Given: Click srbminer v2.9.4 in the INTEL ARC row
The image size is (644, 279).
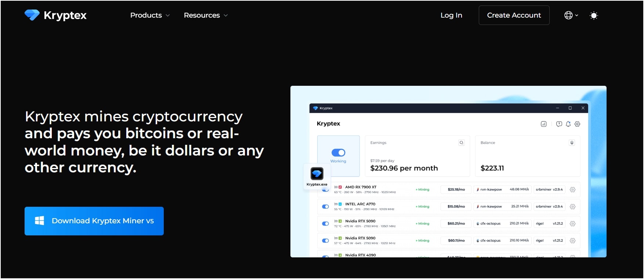Looking at the screenshot, I should [x=549, y=206].
